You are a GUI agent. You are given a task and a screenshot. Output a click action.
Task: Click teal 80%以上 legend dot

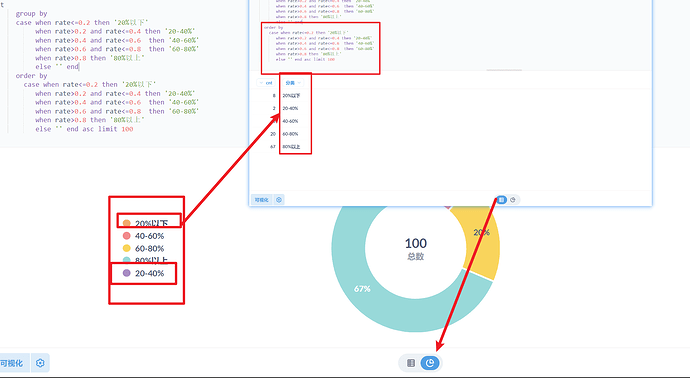[127, 260]
